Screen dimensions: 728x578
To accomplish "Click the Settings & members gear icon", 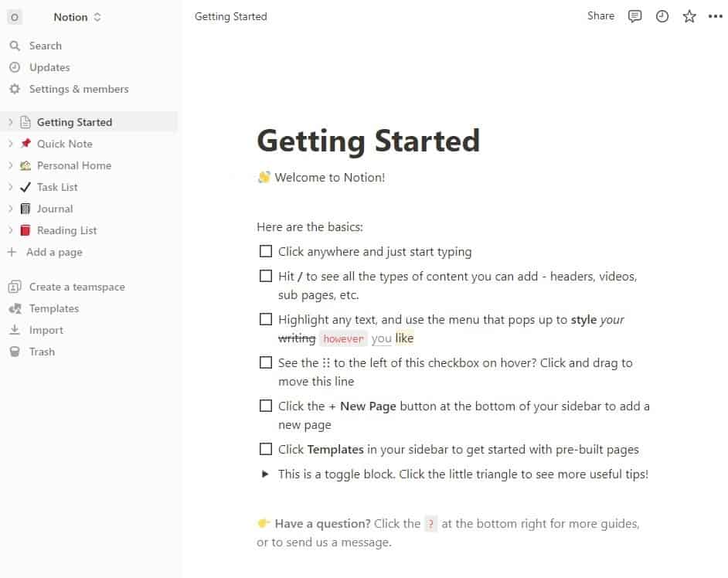I will pos(15,89).
